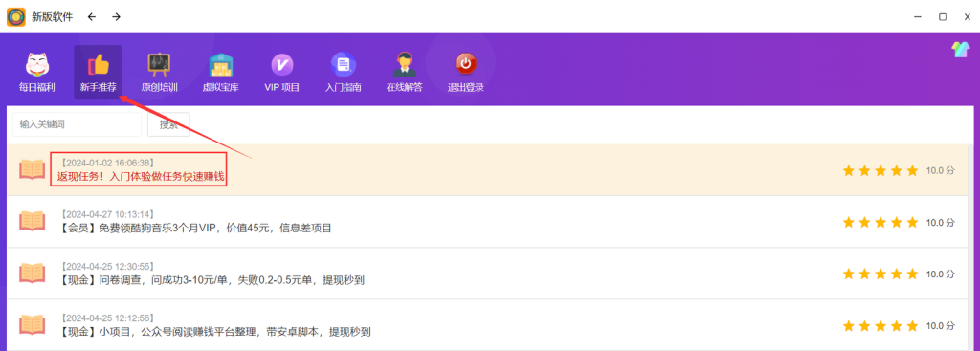Viewport: 980px width, 351px height.
Task: Open the VIP 项目 icon
Action: (x=282, y=64)
